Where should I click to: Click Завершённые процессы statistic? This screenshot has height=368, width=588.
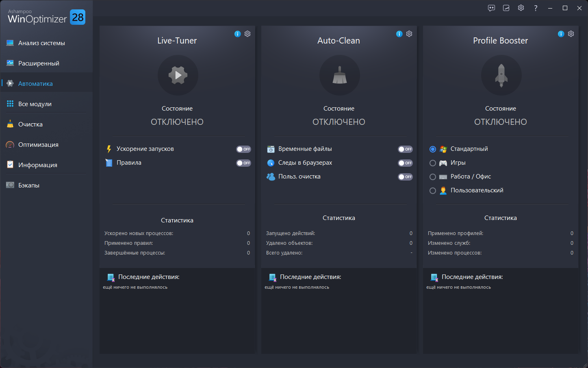click(x=177, y=253)
